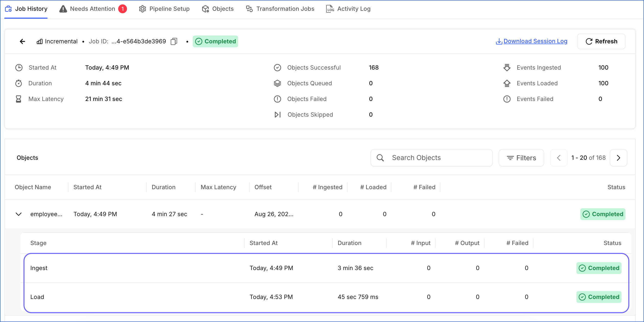This screenshot has width=644, height=322.
Task: Click the Stage column header
Action: coord(38,243)
